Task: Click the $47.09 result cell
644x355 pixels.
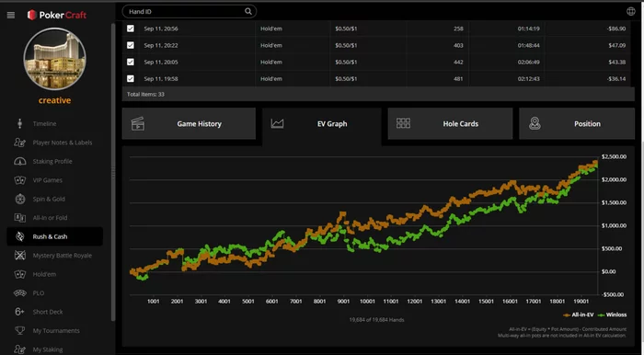Action: point(617,45)
